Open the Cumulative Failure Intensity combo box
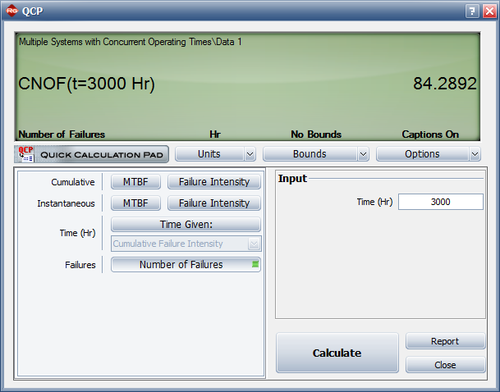Screen dimensions: 500x392 186,244
